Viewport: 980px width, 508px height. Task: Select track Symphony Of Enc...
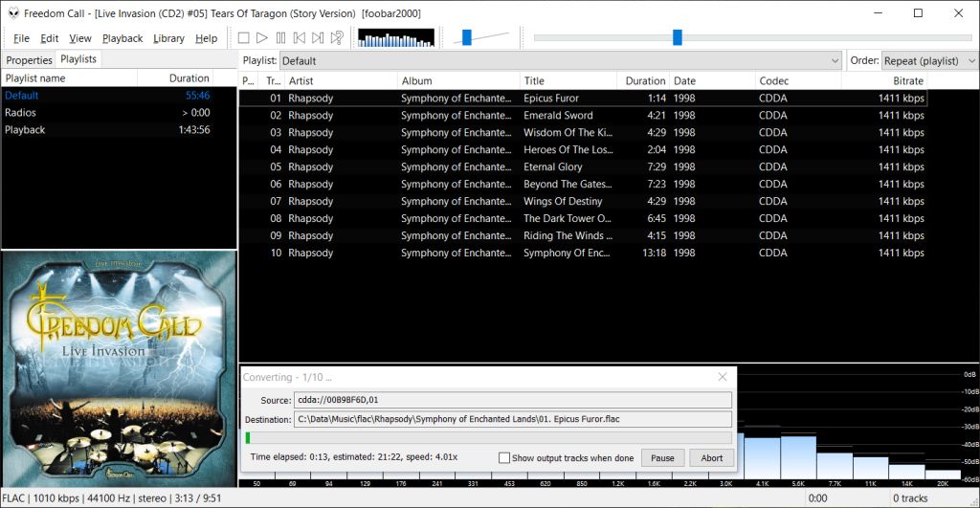[x=583, y=254]
